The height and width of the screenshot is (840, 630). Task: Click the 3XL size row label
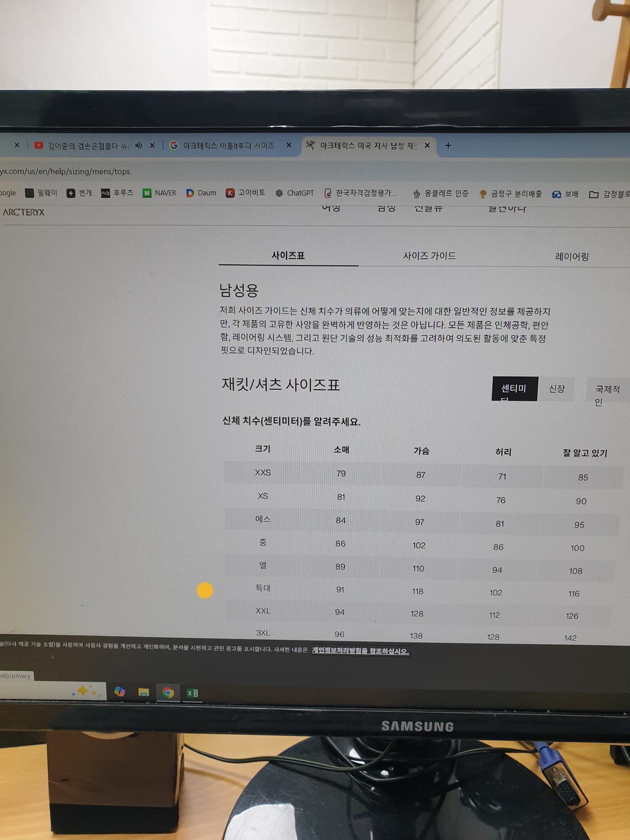(x=263, y=633)
